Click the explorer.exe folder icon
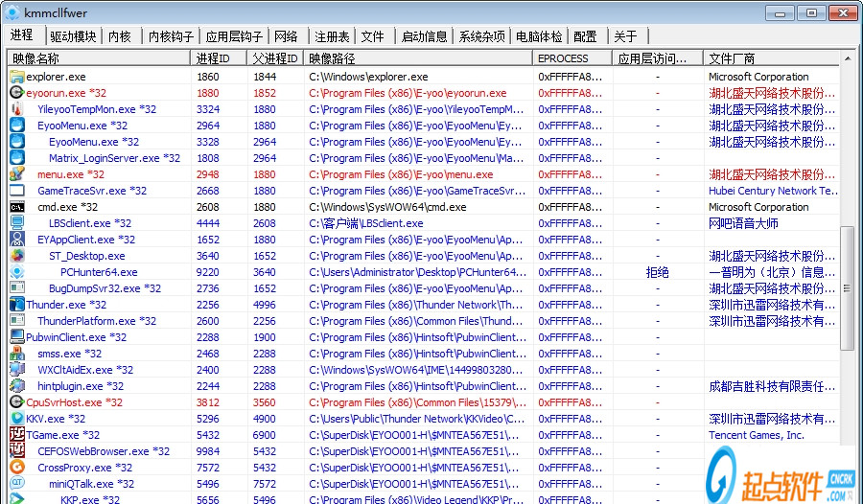This screenshot has height=504, width=863. tap(17, 77)
